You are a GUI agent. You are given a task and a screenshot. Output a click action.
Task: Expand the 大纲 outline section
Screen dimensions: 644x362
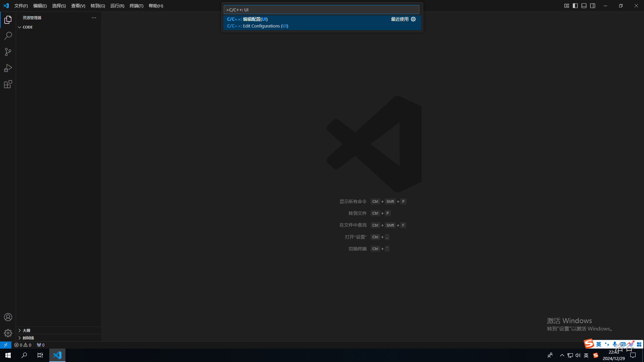pyautogui.click(x=26, y=330)
